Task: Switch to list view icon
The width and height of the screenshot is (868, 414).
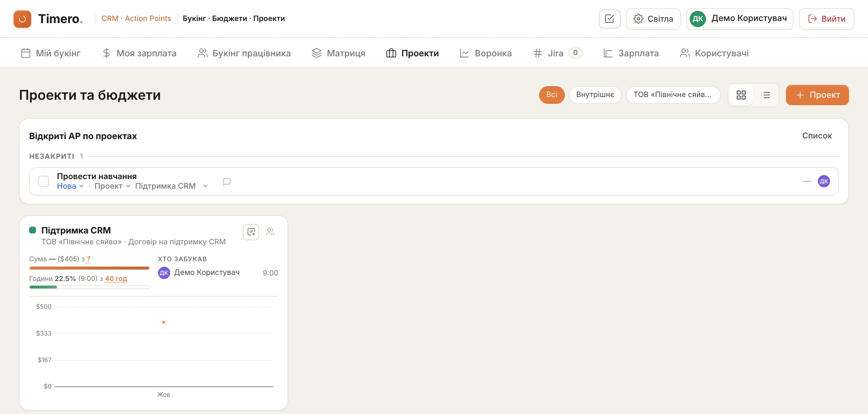Action: click(766, 95)
